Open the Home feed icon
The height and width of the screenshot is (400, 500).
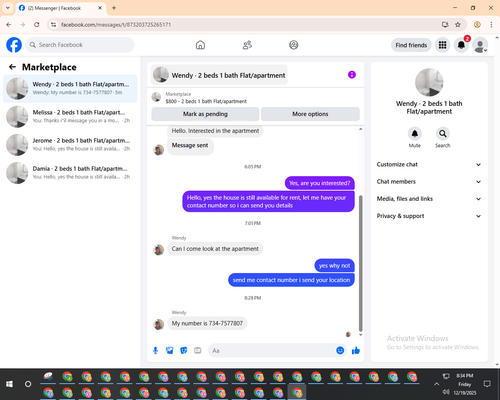200,45
